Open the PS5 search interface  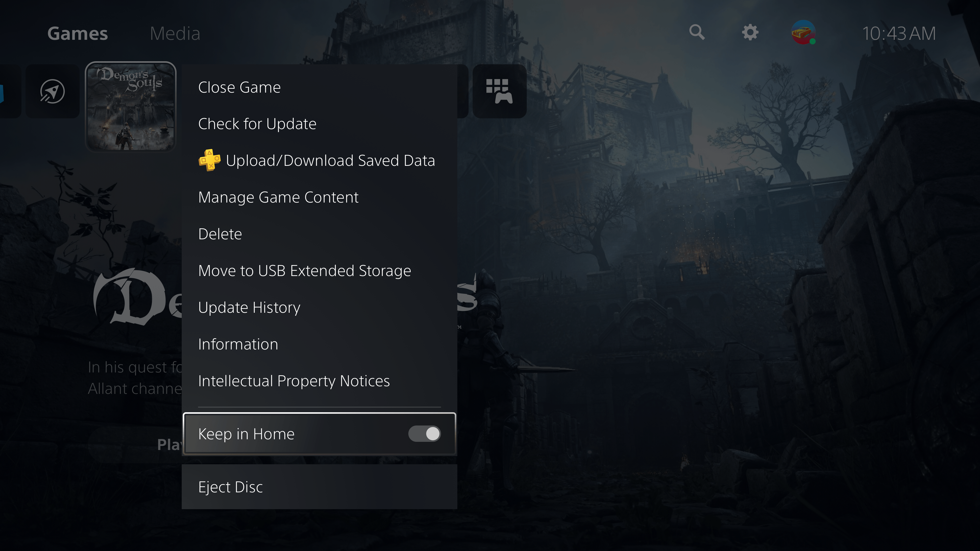pyautogui.click(x=697, y=32)
